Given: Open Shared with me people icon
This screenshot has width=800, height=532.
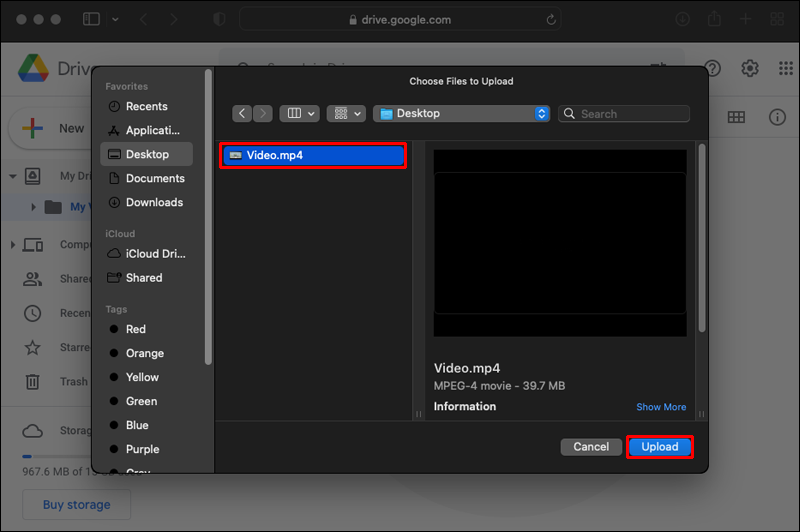Looking at the screenshot, I should tap(33, 279).
